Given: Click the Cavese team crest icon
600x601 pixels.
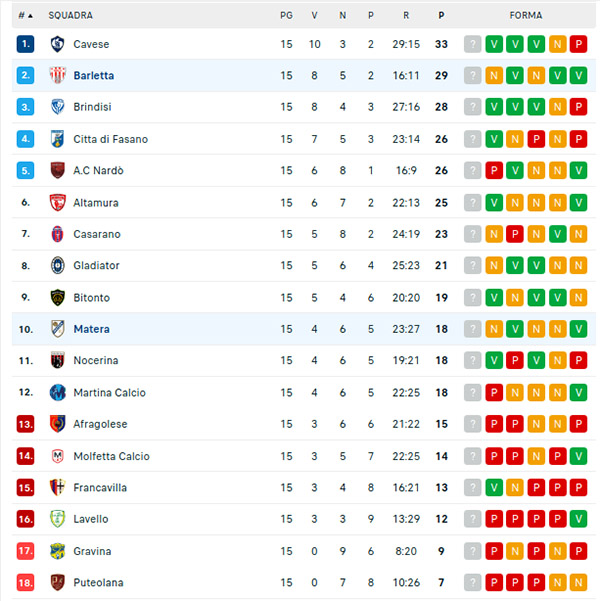Looking at the screenshot, I should point(58,44).
